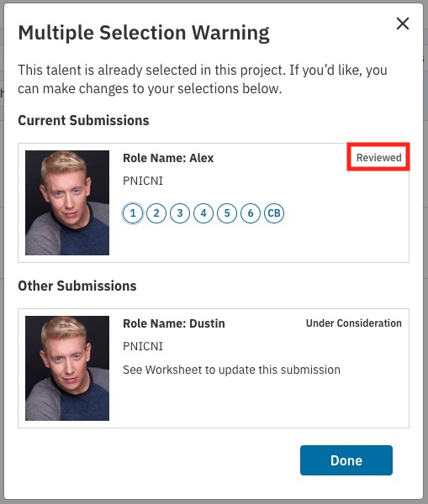428x504 pixels.
Task: Toggle selection tag 2 for Alex
Action: pyautogui.click(x=156, y=213)
